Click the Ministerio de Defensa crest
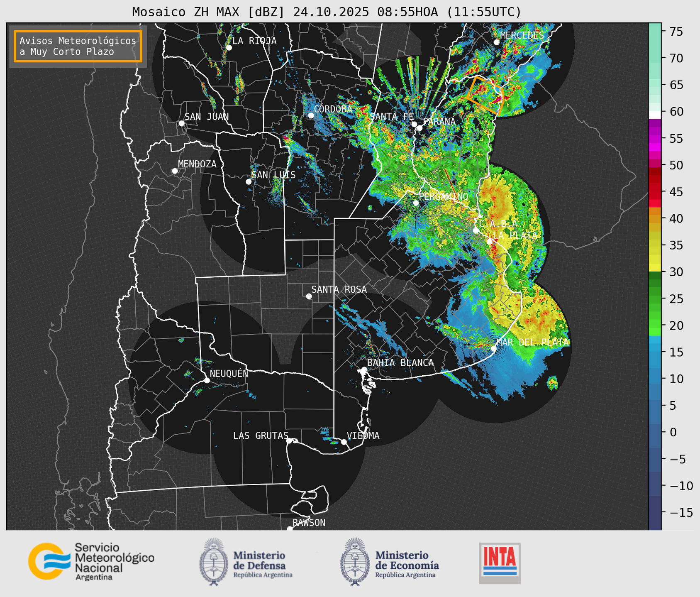Viewport: 700px width, 597px height. 214,562
